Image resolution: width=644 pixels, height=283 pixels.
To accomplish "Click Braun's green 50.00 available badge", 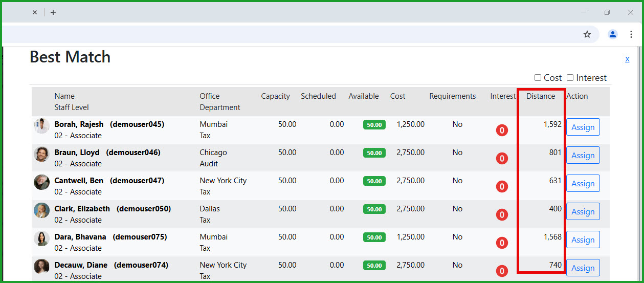I will [374, 153].
